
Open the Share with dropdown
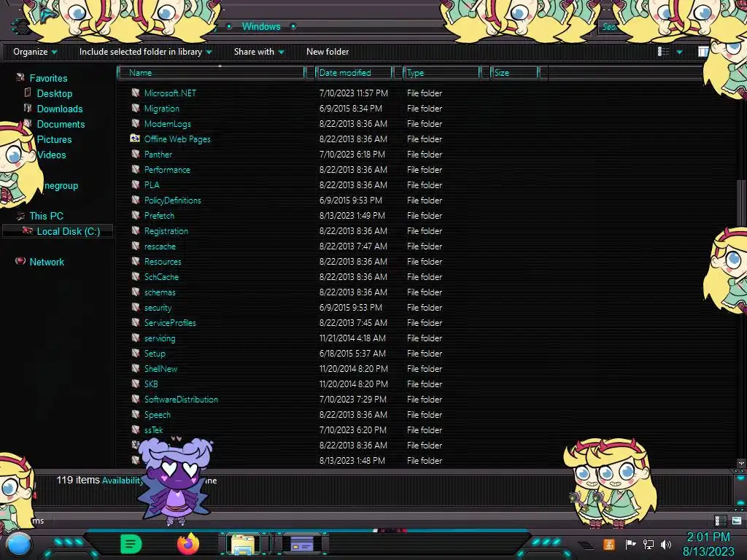pyautogui.click(x=259, y=52)
